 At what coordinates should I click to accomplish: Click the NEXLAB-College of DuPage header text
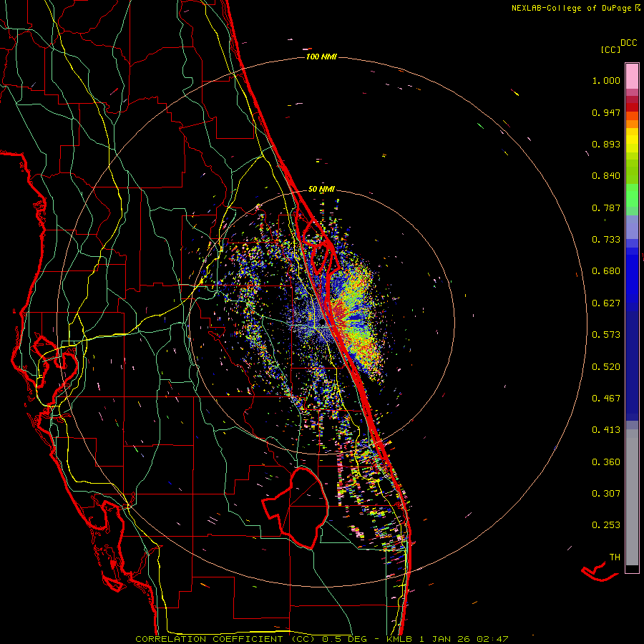[x=571, y=8]
